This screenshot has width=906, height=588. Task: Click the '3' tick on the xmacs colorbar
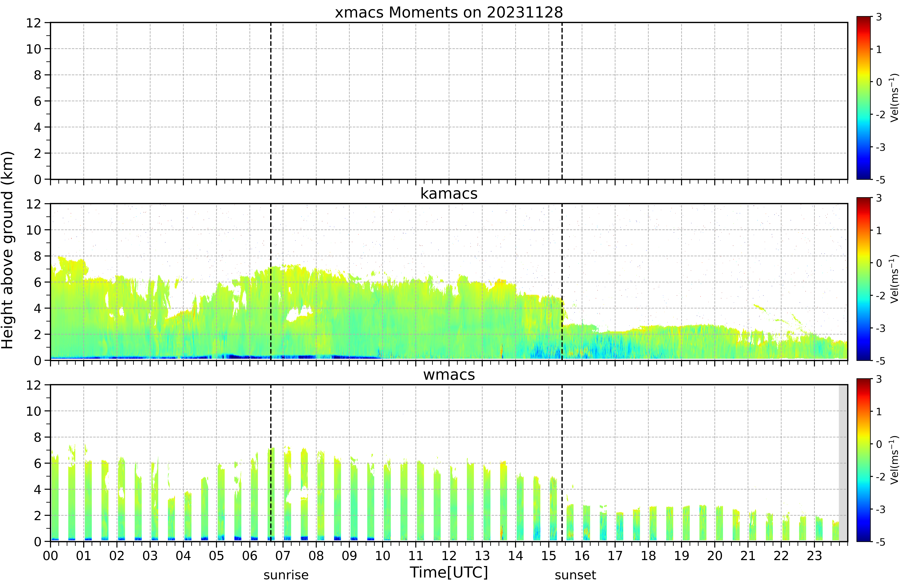tap(879, 17)
